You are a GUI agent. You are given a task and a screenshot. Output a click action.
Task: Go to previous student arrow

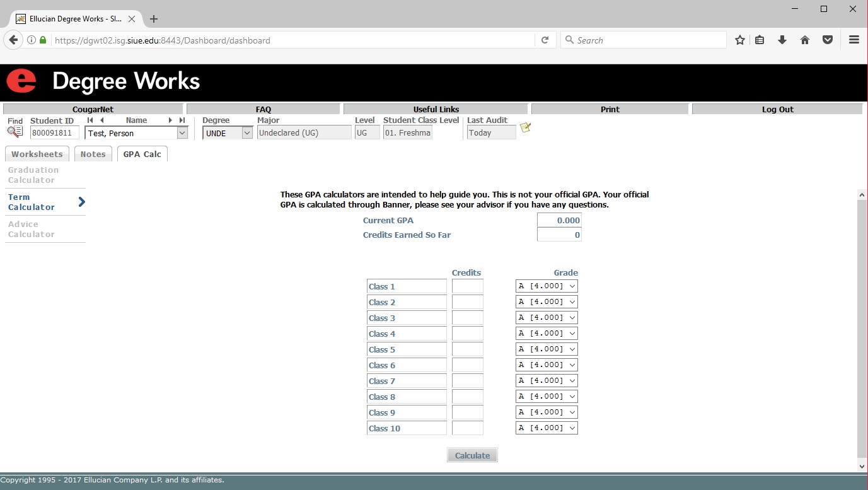101,120
